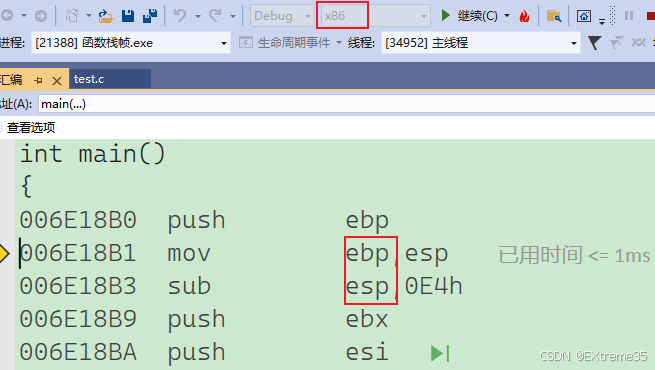Open the 进程 process combo box
Image resolution: width=655 pixels, height=370 pixels.
[x=131, y=43]
